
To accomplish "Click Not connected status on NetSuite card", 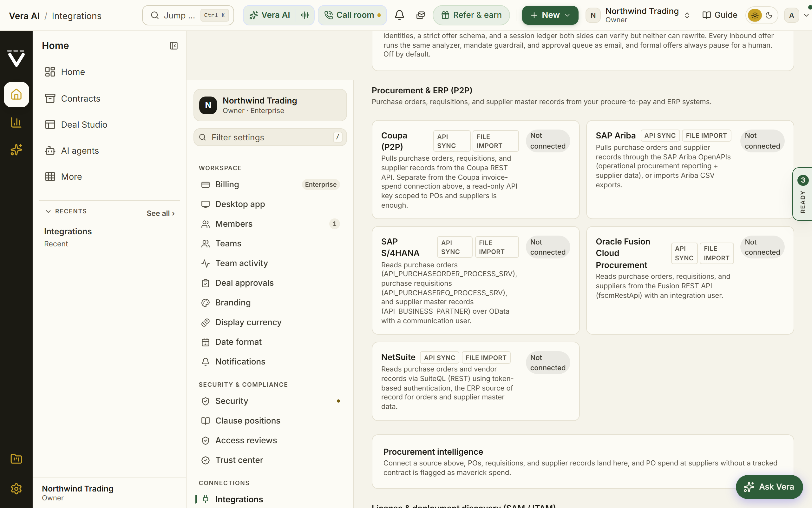I will tap(547, 363).
